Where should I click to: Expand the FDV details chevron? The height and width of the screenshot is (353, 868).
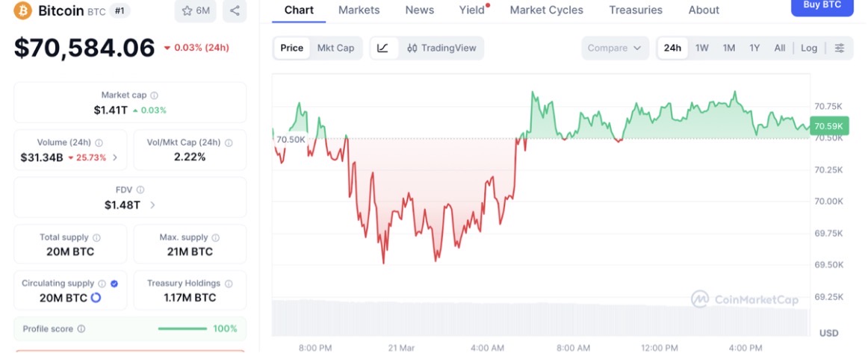153,205
